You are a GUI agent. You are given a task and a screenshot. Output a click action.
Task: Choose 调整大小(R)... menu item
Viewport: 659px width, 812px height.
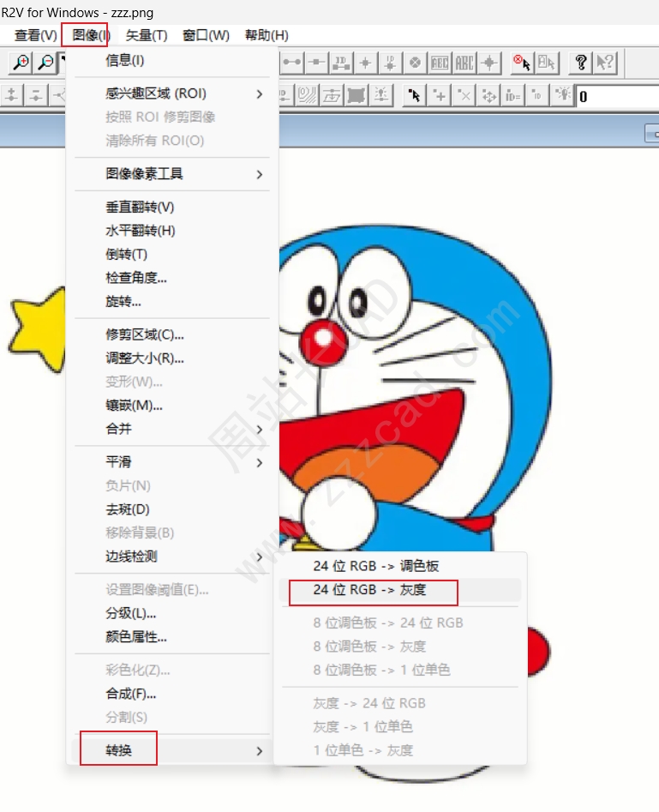coord(172,358)
